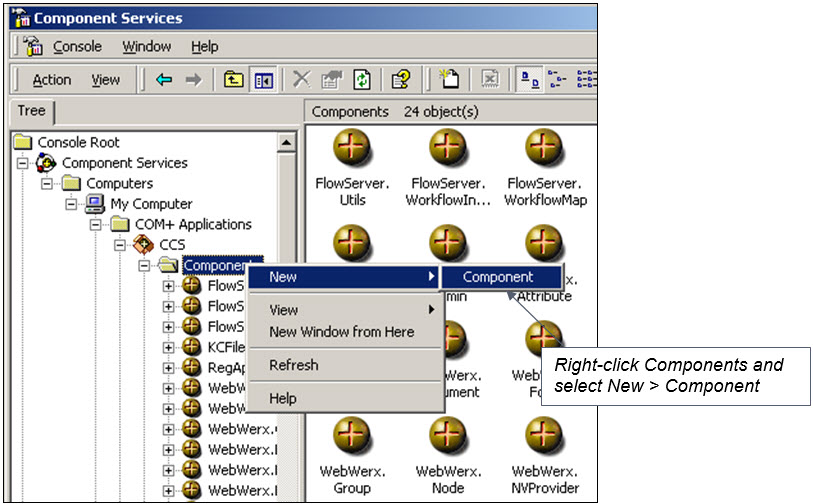Click the FlowServer.WorkflowMap component icon
Viewport: 813px width, 504px height.
[544, 147]
